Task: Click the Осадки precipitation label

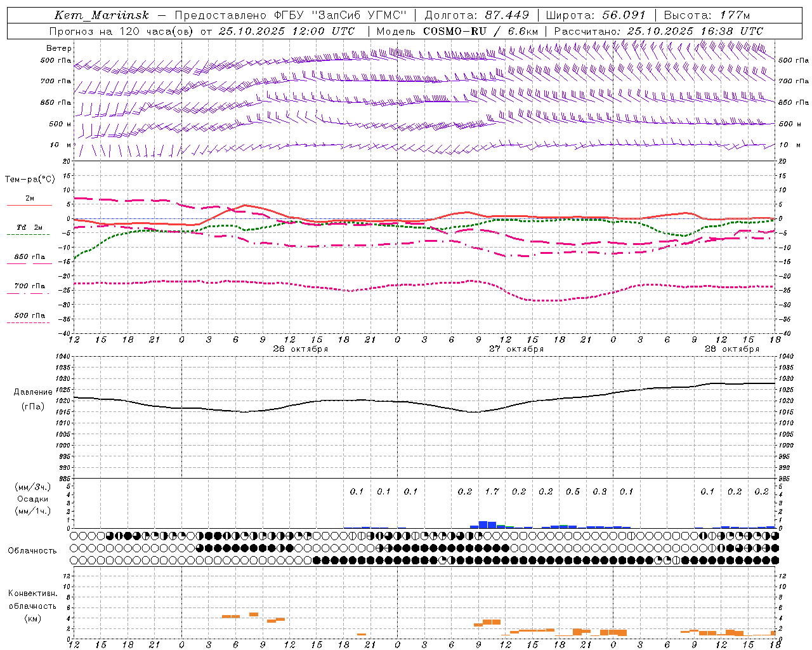Action: tap(33, 499)
